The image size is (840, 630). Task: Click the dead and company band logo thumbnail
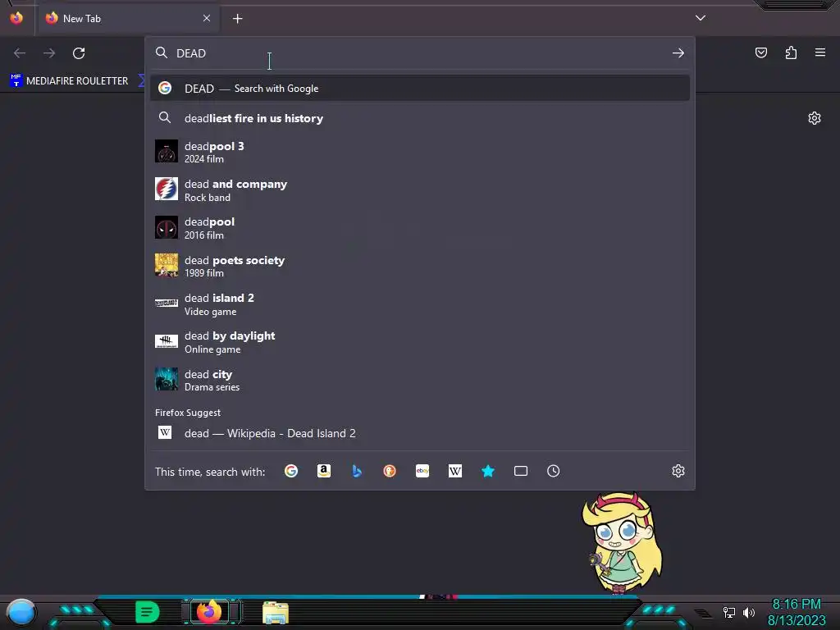166,189
